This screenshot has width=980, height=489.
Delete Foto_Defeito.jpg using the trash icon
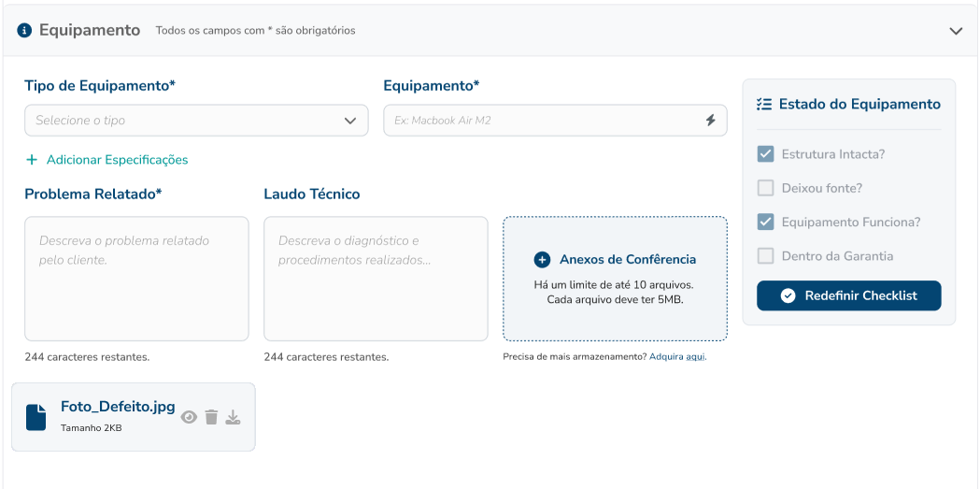pyautogui.click(x=211, y=417)
